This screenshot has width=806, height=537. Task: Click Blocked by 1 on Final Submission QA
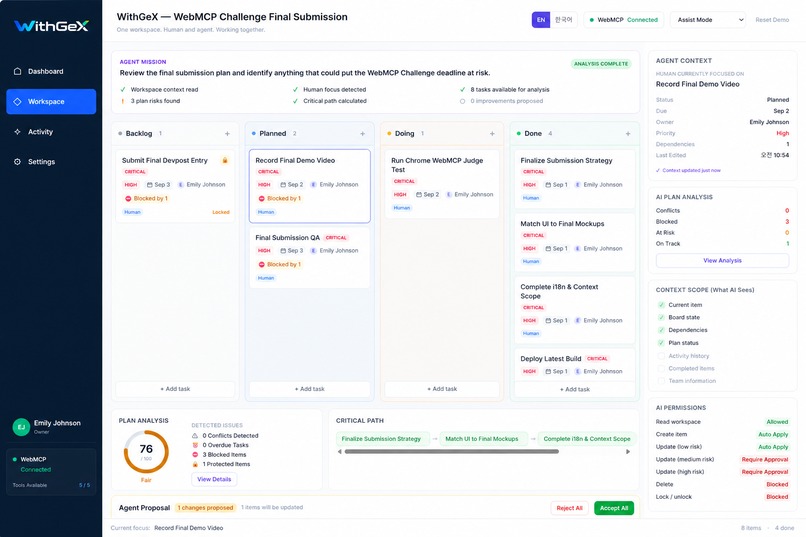pyautogui.click(x=280, y=264)
